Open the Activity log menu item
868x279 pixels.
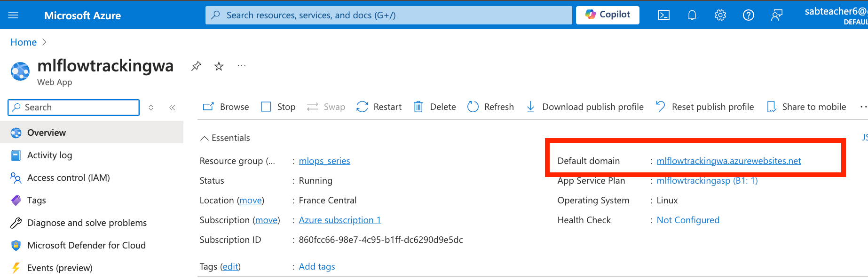pyautogui.click(x=49, y=155)
